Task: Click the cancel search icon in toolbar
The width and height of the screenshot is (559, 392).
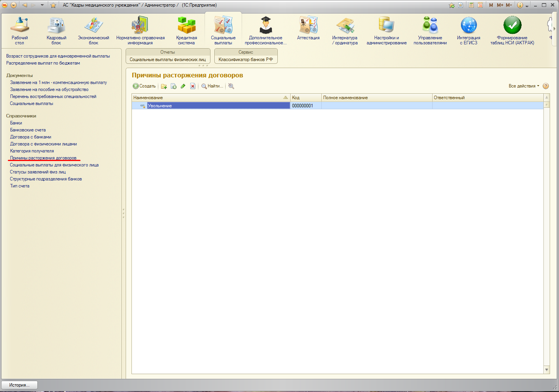Action: [231, 86]
